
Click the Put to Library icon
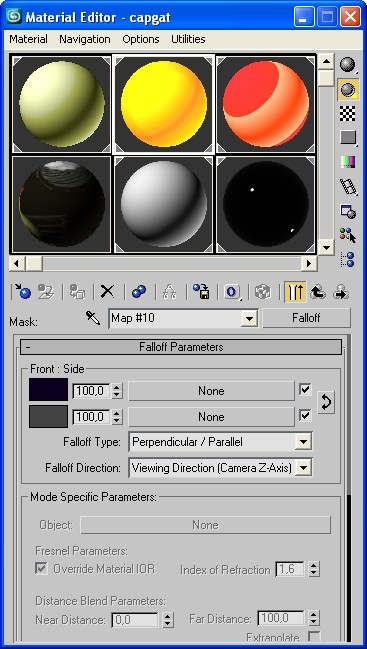pyautogui.click(x=201, y=291)
